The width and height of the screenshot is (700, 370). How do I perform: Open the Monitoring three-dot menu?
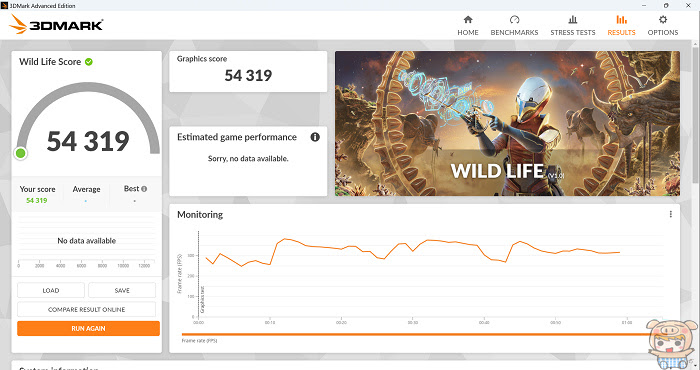(671, 214)
